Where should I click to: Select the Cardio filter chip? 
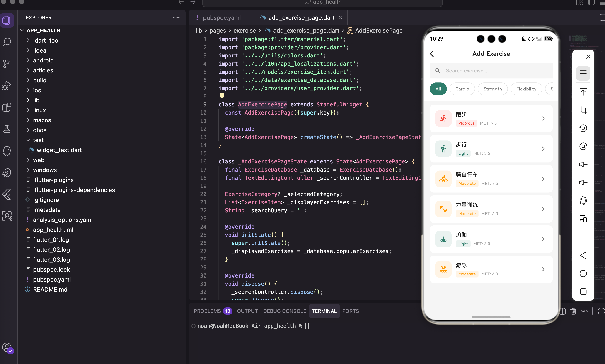coord(462,89)
